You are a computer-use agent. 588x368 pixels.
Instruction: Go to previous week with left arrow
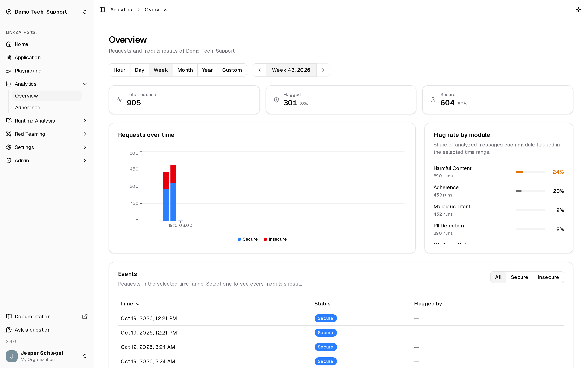coord(259,70)
